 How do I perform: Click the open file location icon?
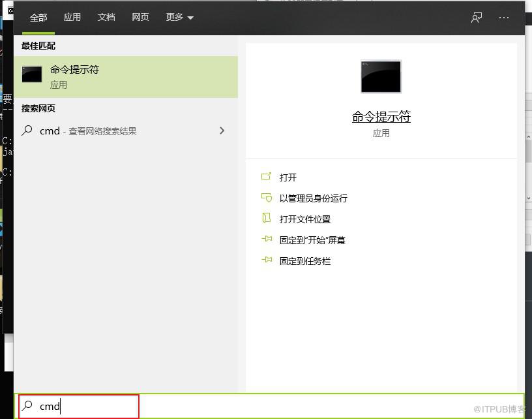pos(267,218)
